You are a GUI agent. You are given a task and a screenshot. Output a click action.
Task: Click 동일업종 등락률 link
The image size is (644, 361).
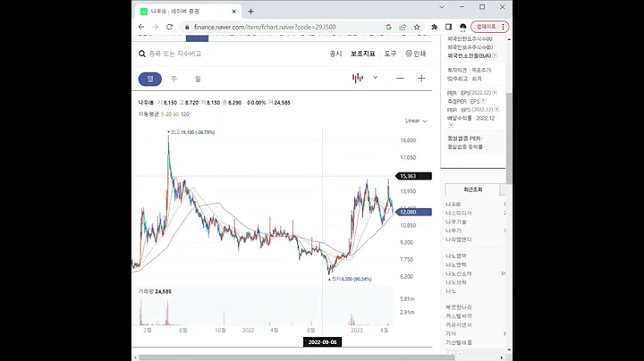coord(465,147)
